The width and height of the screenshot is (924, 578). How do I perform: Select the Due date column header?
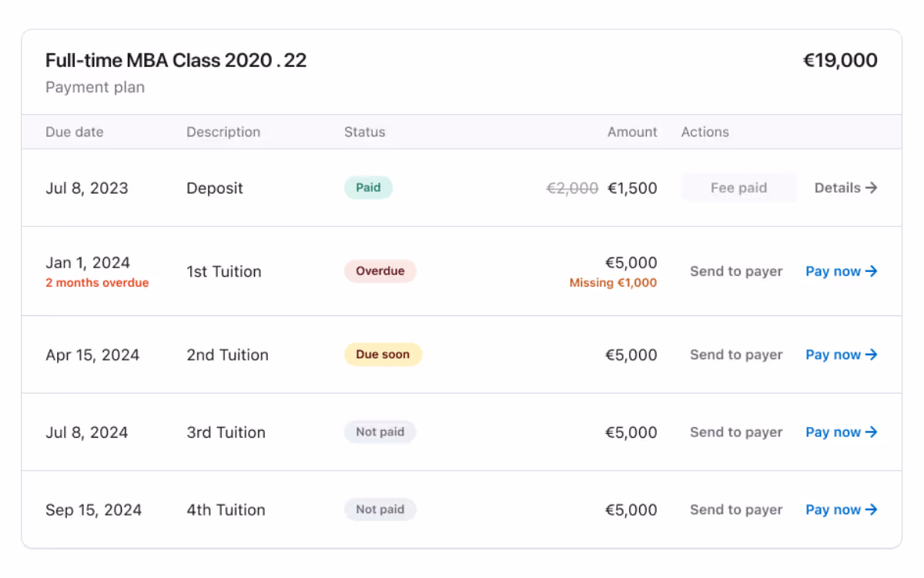[x=75, y=132]
